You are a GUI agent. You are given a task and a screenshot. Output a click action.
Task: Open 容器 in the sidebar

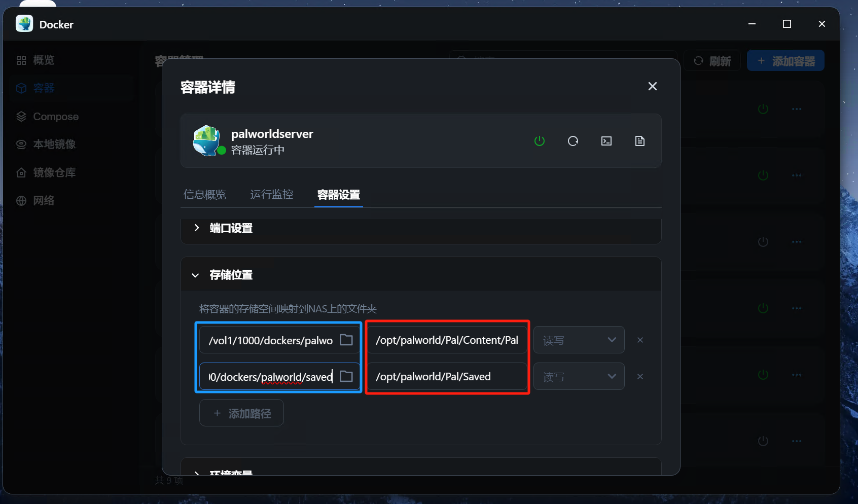71,88
